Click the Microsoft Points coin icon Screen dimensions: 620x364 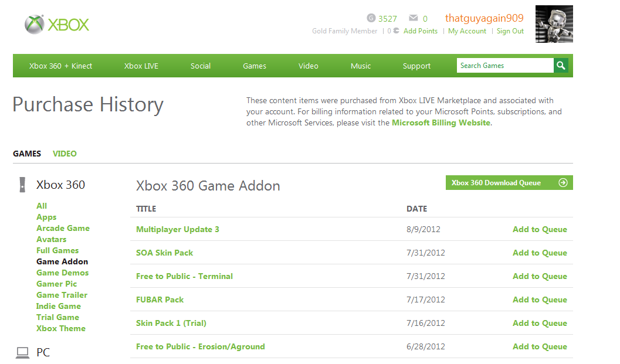point(396,31)
